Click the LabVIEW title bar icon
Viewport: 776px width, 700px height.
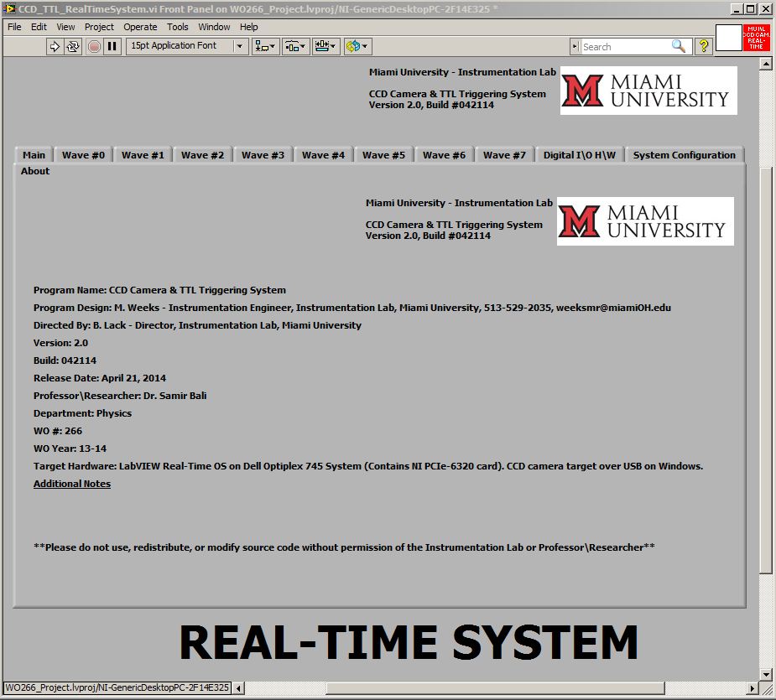(x=9, y=8)
